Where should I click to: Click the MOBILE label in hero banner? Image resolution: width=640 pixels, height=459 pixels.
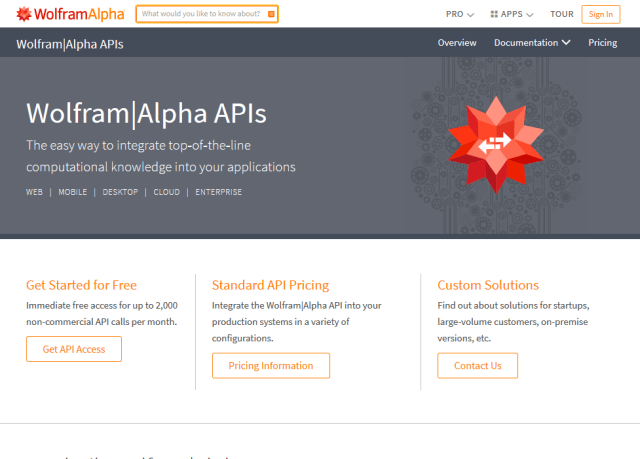tap(73, 192)
